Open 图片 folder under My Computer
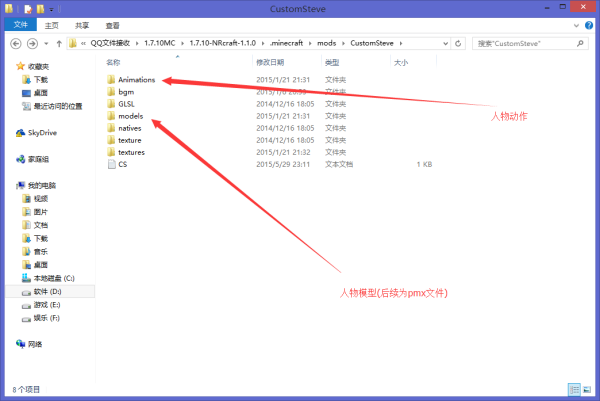 [35, 212]
